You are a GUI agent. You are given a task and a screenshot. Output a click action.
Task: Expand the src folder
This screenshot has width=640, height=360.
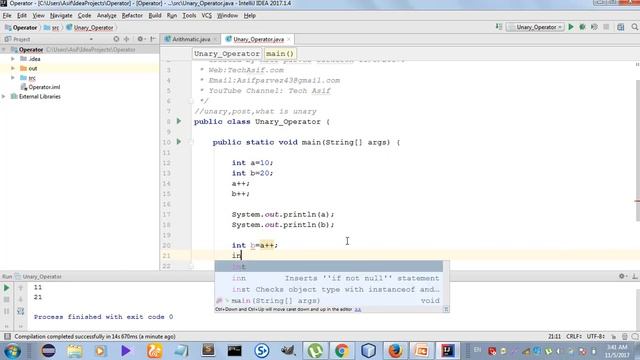click(x=13, y=78)
